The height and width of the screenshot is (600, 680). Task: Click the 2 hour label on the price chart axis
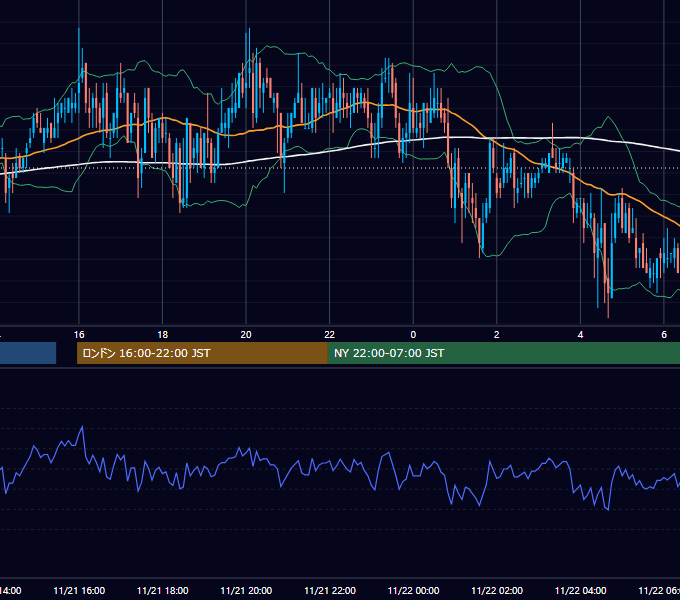tap(497, 335)
